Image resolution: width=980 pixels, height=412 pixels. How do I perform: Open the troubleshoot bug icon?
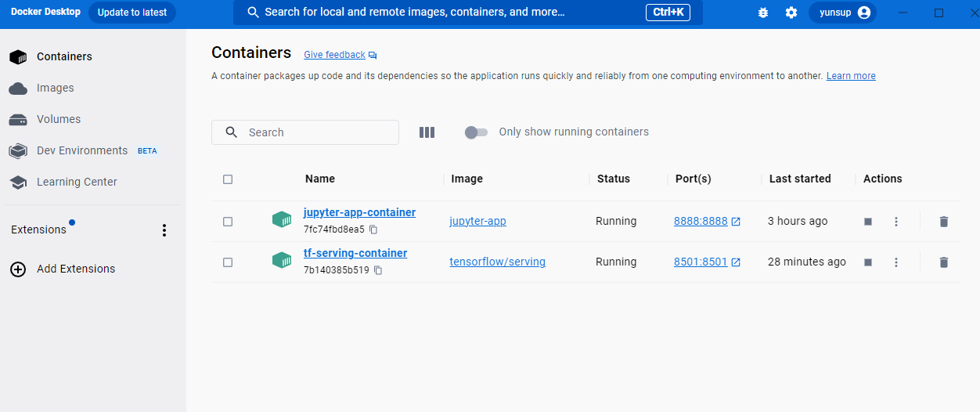tap(763, 13)
